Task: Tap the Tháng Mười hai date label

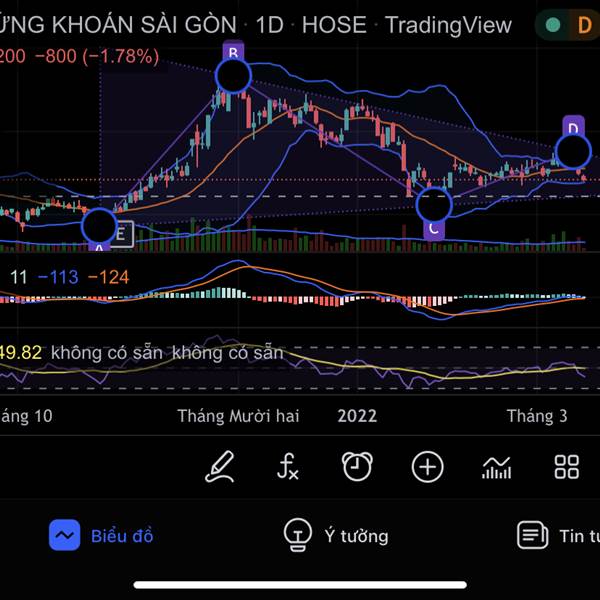Action: [238, 416]
